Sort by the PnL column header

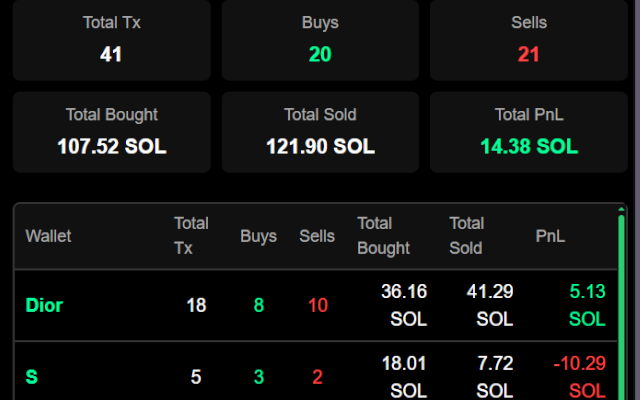[x=550, y=236]
